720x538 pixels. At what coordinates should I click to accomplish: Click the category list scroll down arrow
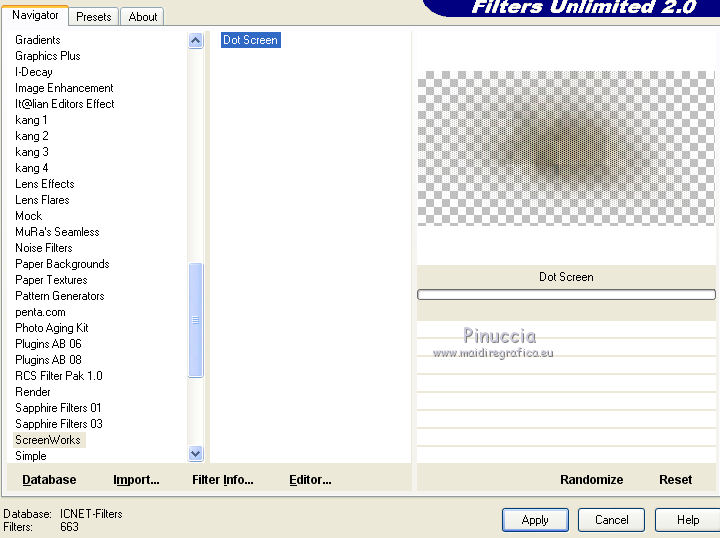point(196,454)
